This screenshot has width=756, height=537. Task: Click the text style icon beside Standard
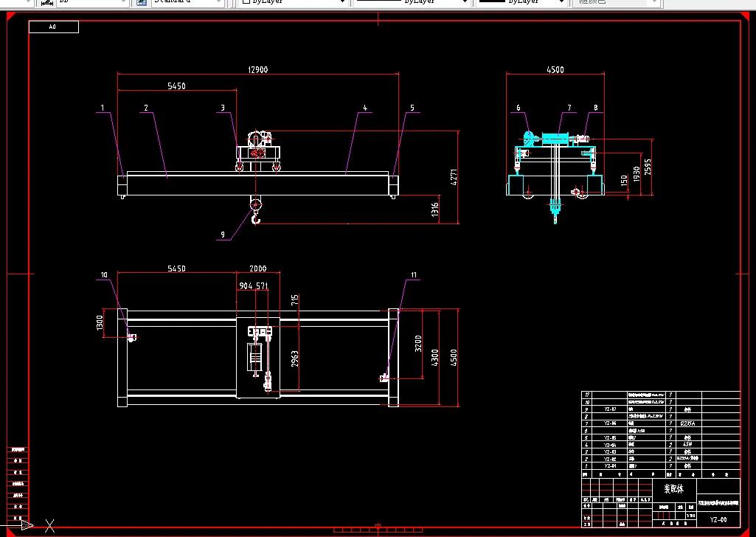coord(142,2)
